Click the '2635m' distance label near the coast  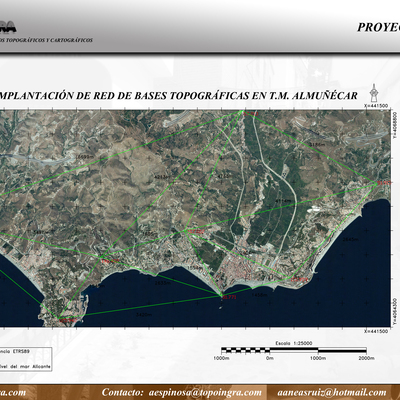click(163, 283)
